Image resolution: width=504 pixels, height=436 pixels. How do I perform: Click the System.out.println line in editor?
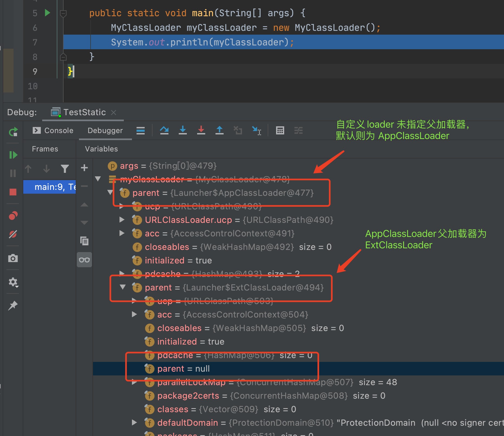[x=284, y=42]
